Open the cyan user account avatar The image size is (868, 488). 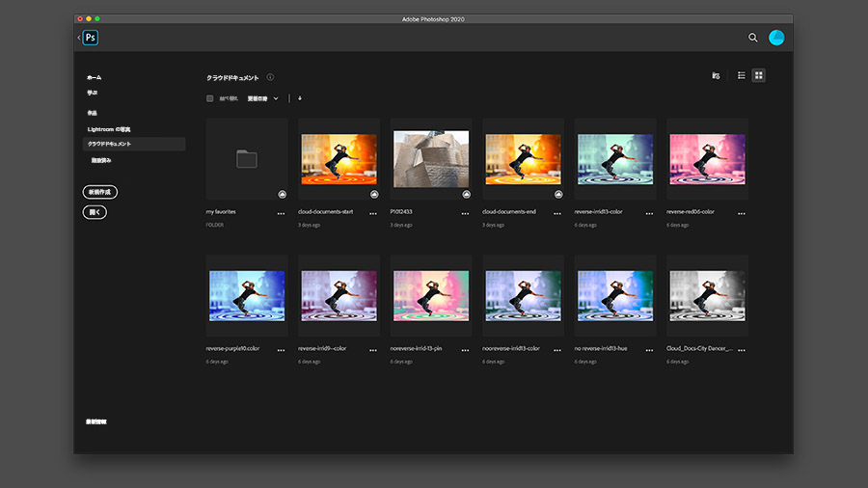point(776,38)
